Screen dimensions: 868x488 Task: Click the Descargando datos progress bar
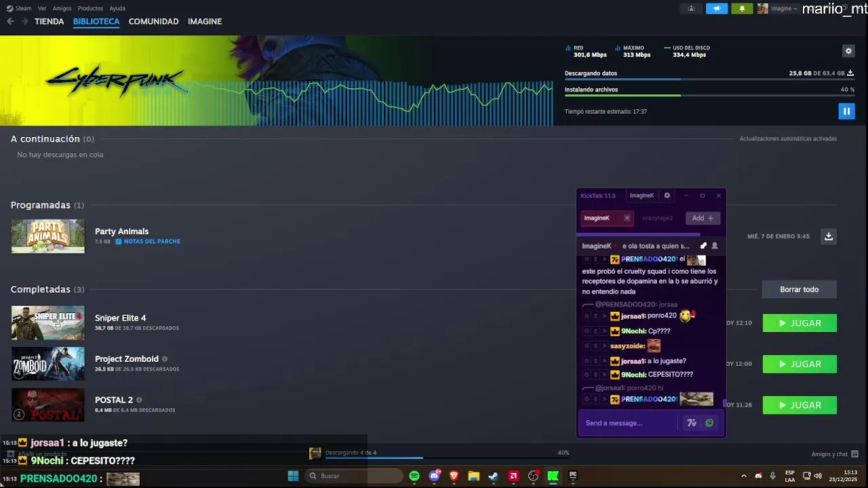tap(709, 79)
